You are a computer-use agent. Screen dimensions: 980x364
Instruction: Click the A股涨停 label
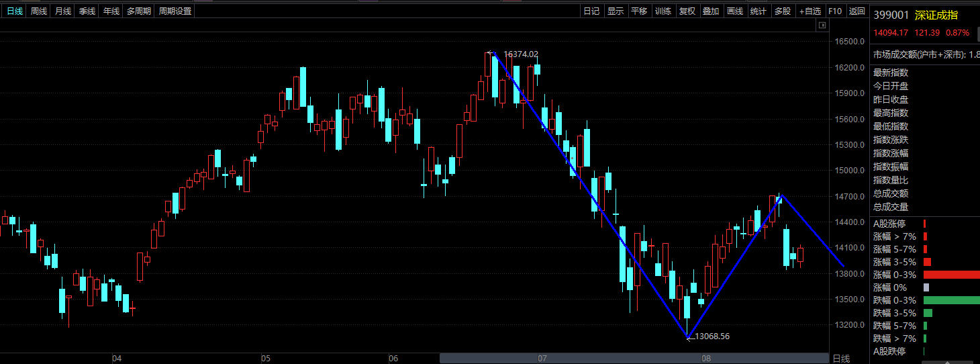(889, 224)
